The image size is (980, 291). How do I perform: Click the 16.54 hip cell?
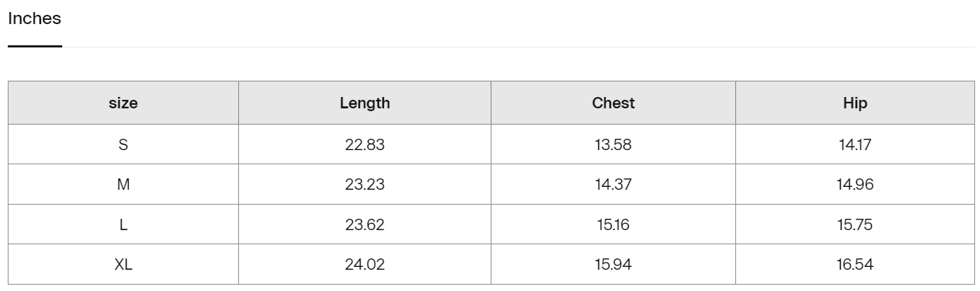pyautogui.click(x=855, y=266)
